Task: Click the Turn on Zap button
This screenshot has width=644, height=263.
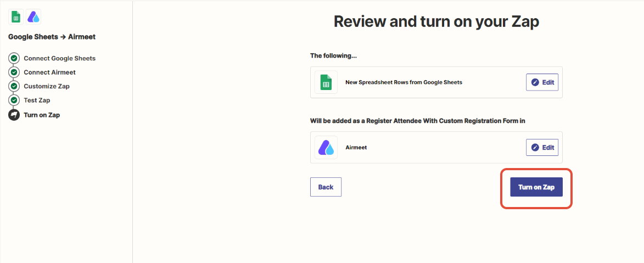Action: (x=536, y=187)
